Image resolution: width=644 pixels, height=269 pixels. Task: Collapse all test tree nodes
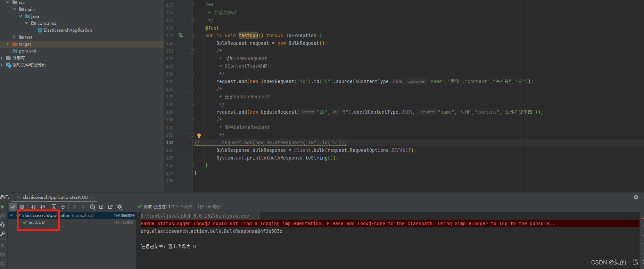click(x=63, y=207)
